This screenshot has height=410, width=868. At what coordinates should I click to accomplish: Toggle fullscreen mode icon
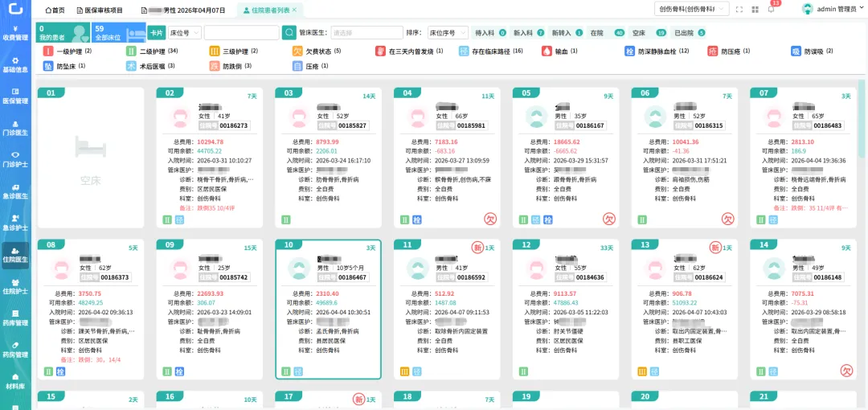pos(739,10)
